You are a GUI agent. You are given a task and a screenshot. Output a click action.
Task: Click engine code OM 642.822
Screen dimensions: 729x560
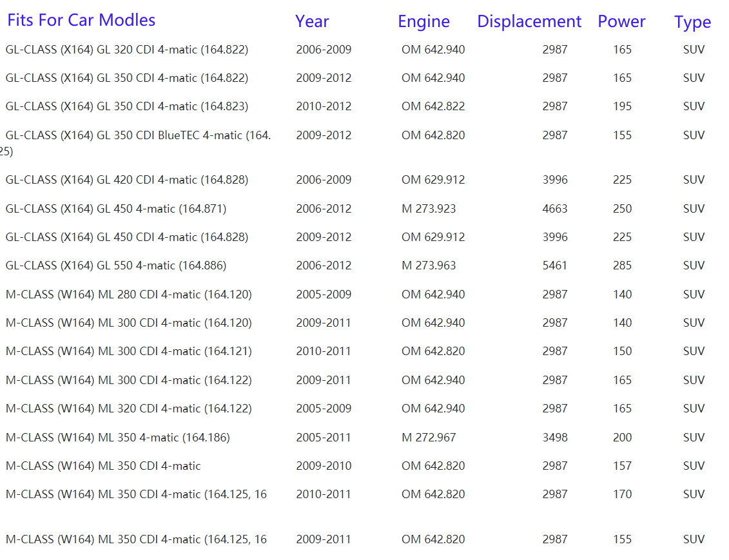pos(433,106)
